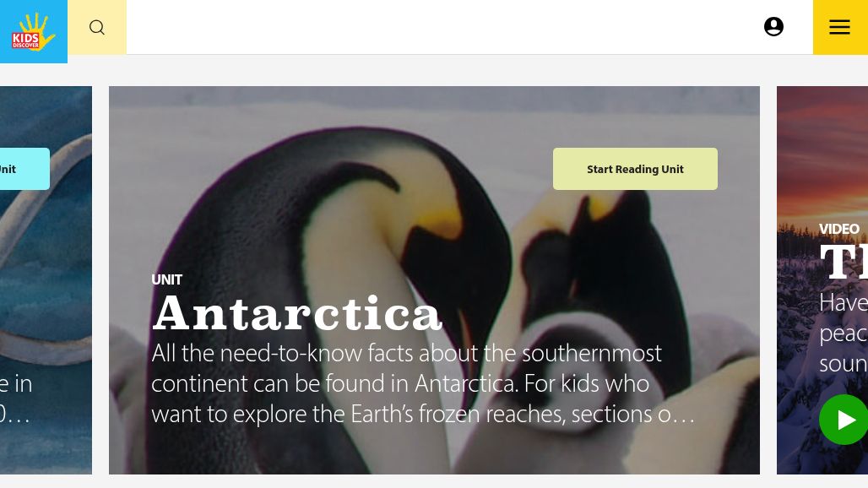Select the previous card's blue painted image
868x488 pixels.
point(46,280)
